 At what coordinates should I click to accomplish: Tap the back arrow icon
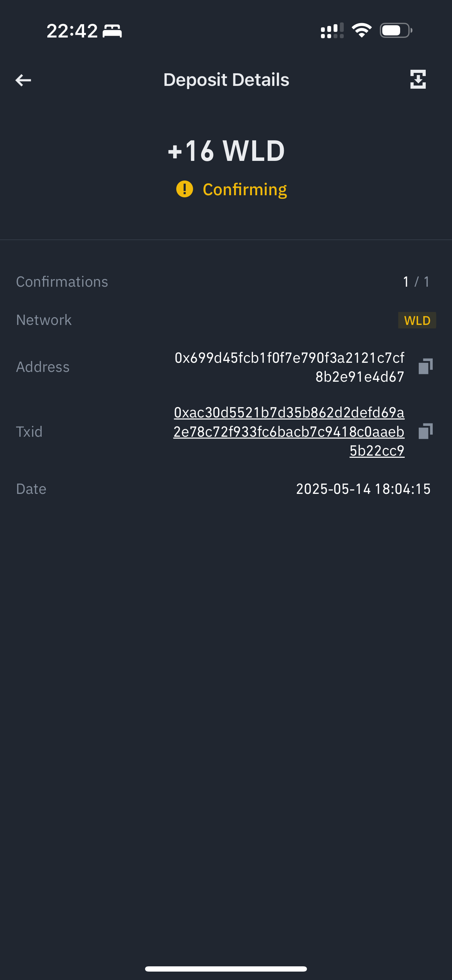click(23, 80)
